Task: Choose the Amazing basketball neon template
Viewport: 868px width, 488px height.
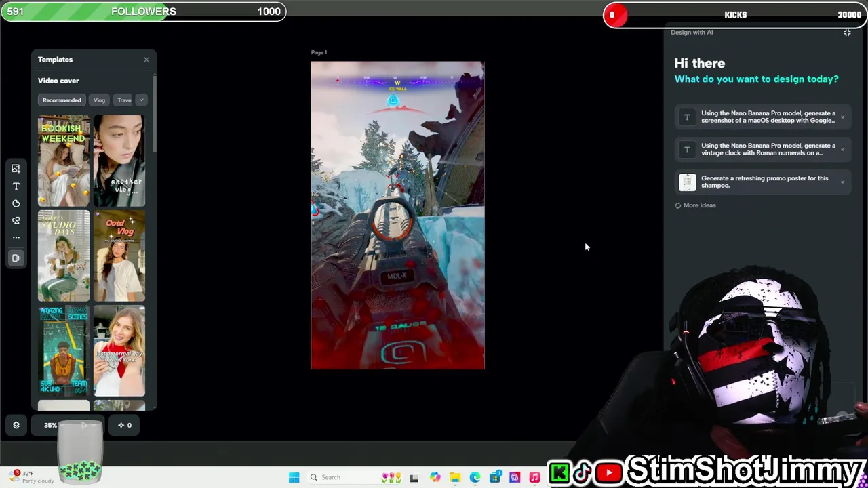Action: pos(64,350)
